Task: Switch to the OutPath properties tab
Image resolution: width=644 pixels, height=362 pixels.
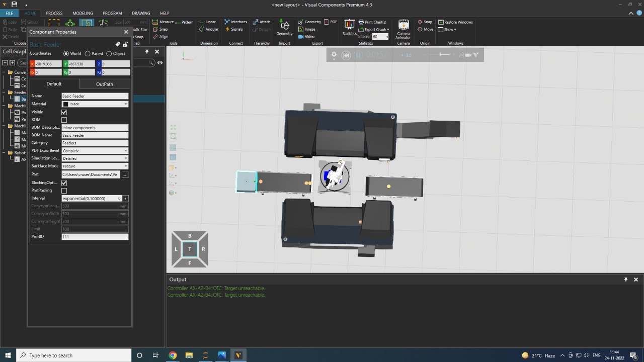Action: coord(105,84)
